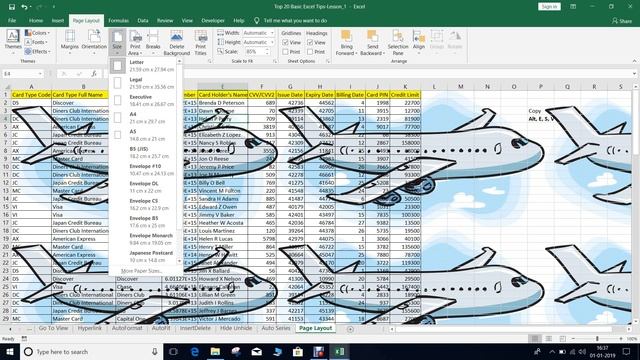Select Envelope DL paper size
The image size is (640, 360).
(143, 187)
